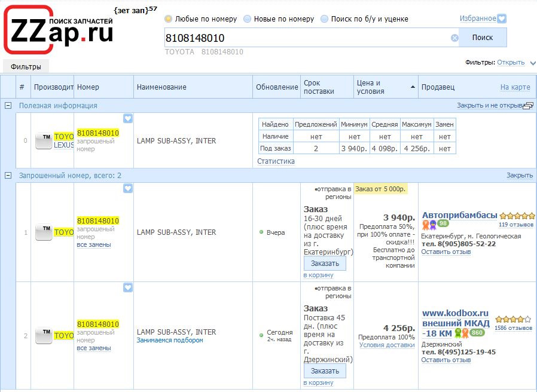537x392 pixels.
Task: Click Оставить отзыв for kodbox.ru
Action: [446, 360]
